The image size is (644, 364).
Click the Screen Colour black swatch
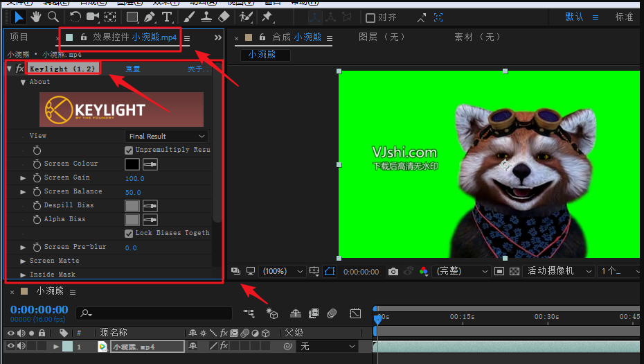(x=132, y=164)
